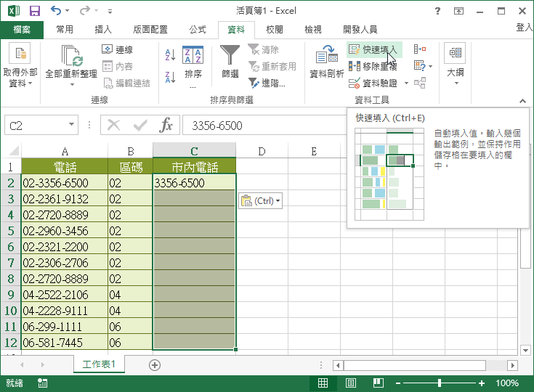Image resolution: width=534 pixels, height=392 pixels.
Task: Click the insert function fx icon
Action: [166, 125]
